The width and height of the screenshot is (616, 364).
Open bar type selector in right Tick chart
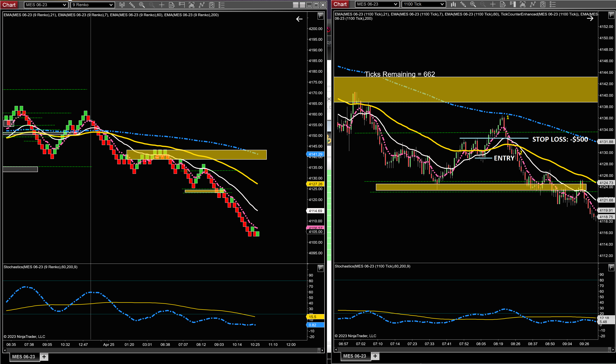[x=453, y=4]
